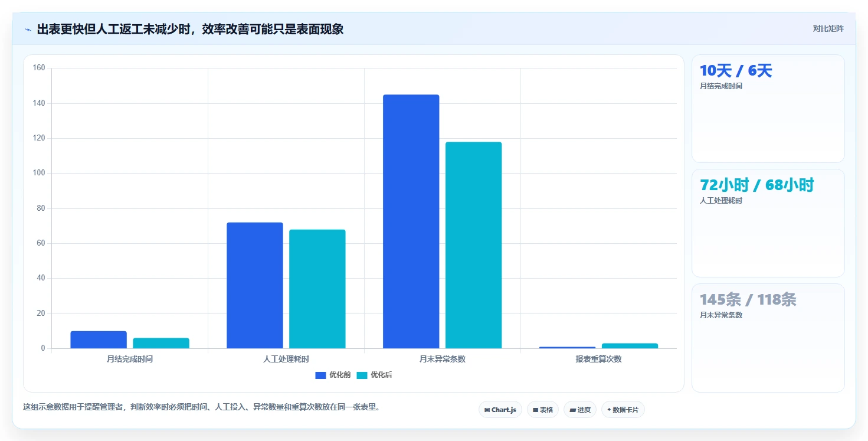This screenshot has height=441, width=868.
Task: Click the 报表重算次数 axis label
Action: click(598, 359)
